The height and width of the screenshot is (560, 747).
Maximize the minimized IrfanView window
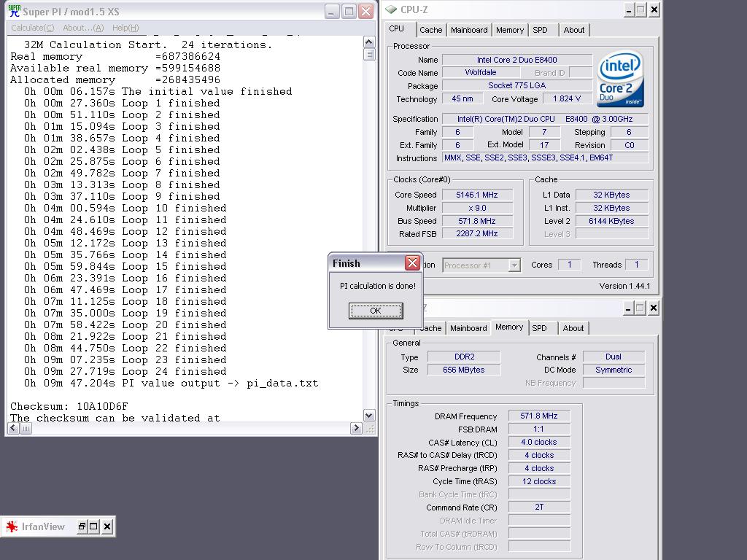click(x=94, y=526)
